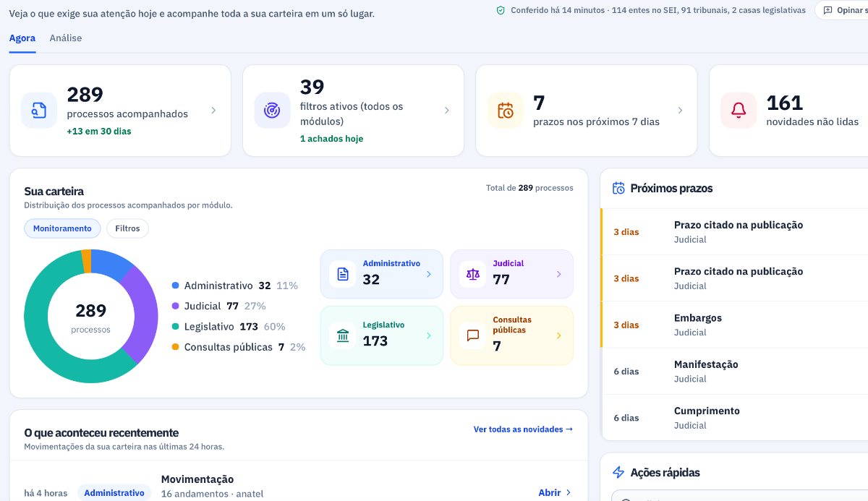Viewport: 868px width, 501px height.
Task: Click the orange Consultas públicas legend dot
Action: click(x=175, y=347)
